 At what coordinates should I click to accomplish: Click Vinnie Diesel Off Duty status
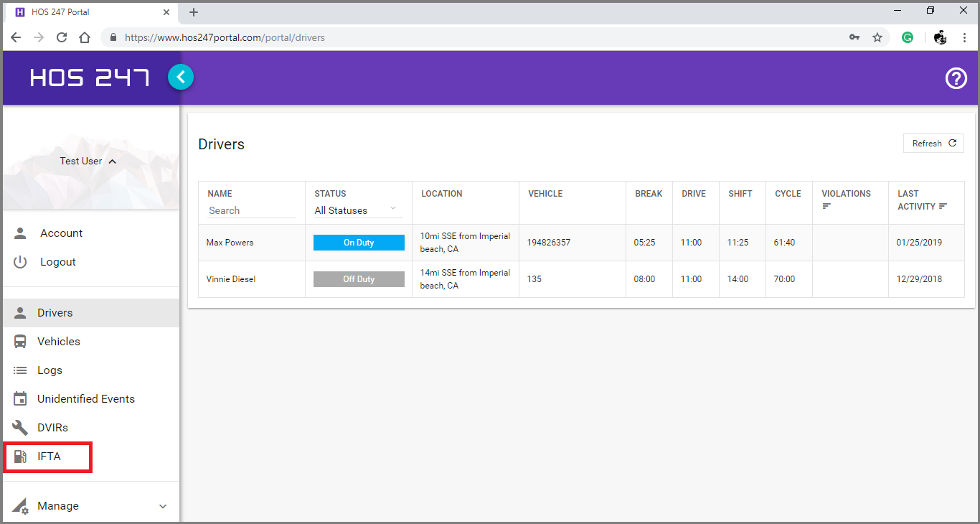(x=359, y=279)
